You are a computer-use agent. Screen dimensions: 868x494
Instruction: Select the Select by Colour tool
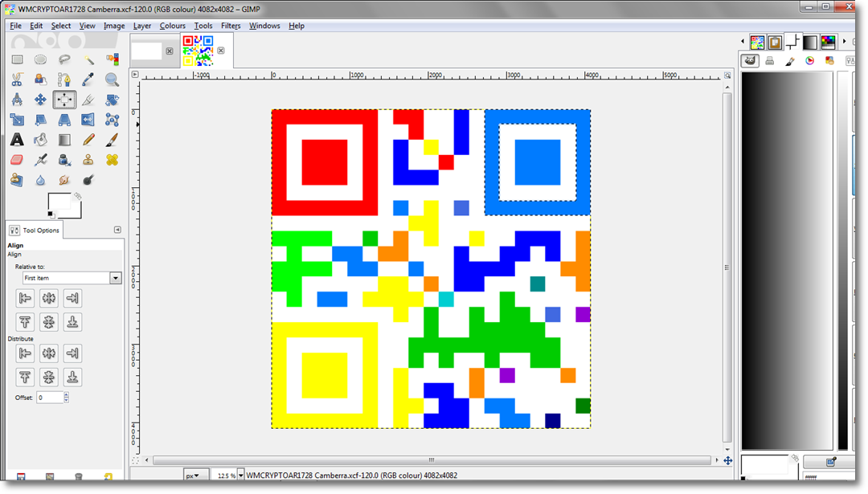pos(112,59)
